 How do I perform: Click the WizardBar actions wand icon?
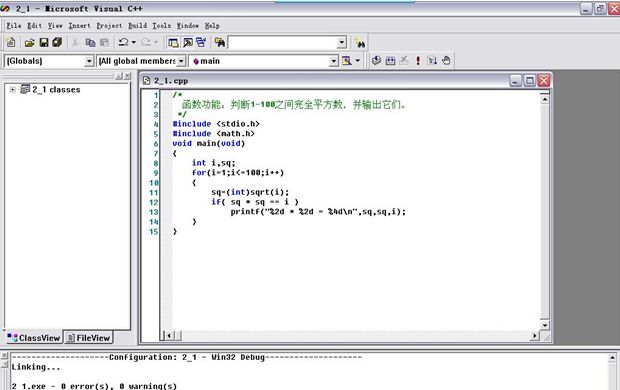(346, 61)
